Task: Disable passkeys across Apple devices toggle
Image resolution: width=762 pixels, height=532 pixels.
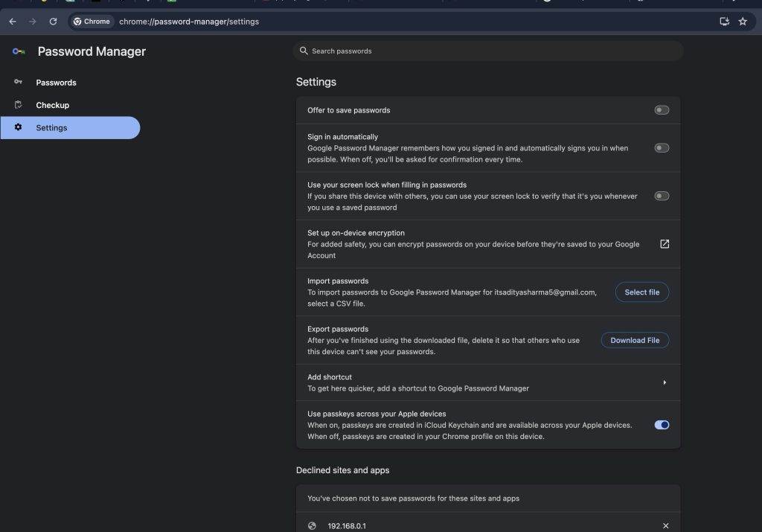Action: [662, 425]
